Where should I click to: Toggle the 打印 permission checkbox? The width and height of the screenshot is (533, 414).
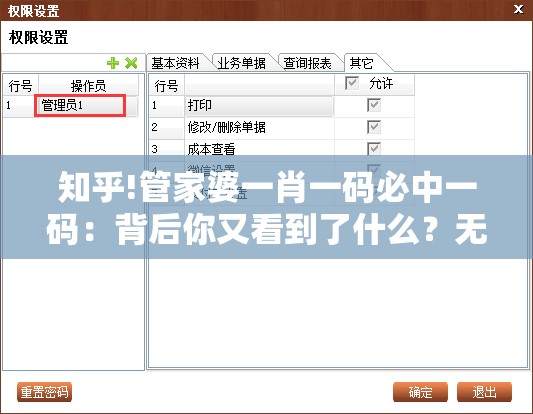(374, 105)
